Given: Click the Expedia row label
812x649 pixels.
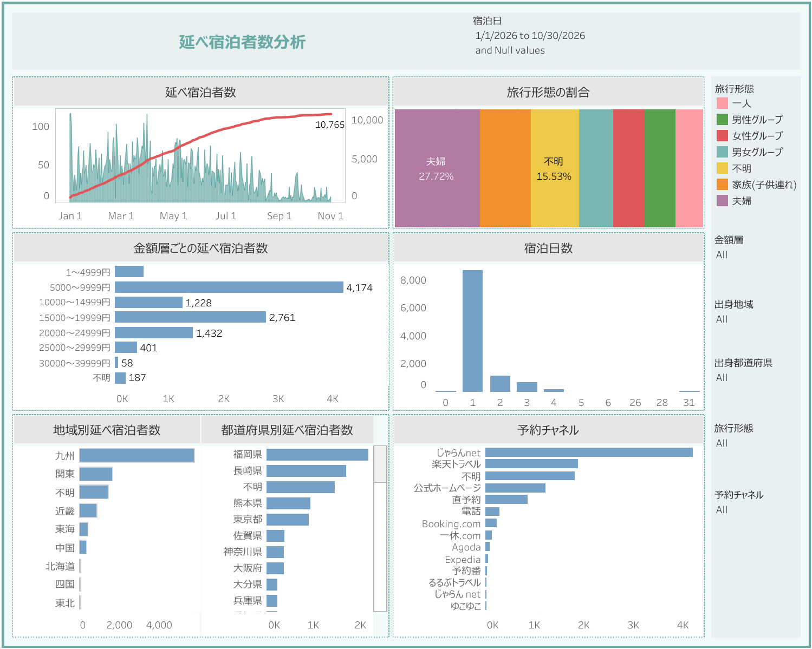Looking at the screenshot, I should [463, 560].
